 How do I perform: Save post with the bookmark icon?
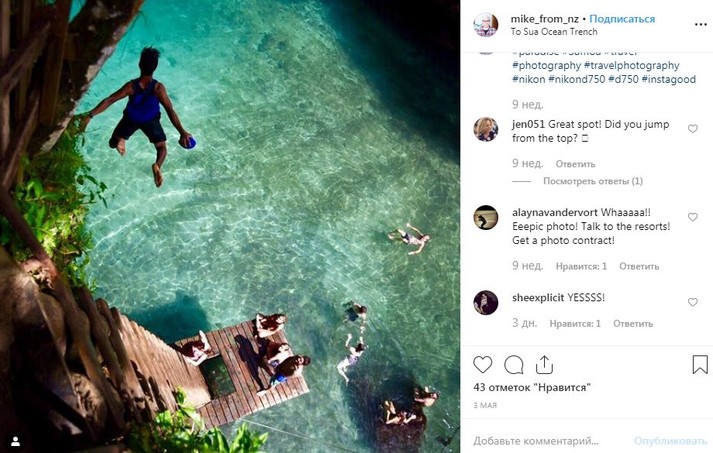(701, 365)
